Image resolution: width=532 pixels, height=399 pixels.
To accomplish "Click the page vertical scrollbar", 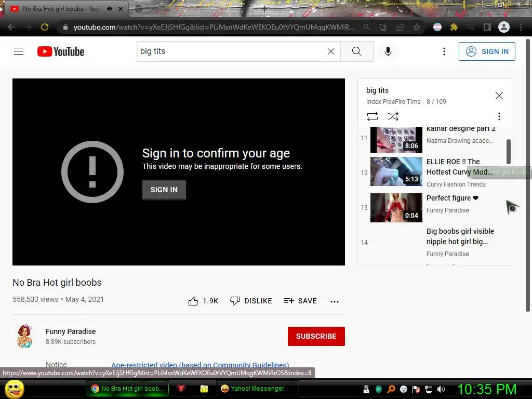I will [x=528, y=176].
